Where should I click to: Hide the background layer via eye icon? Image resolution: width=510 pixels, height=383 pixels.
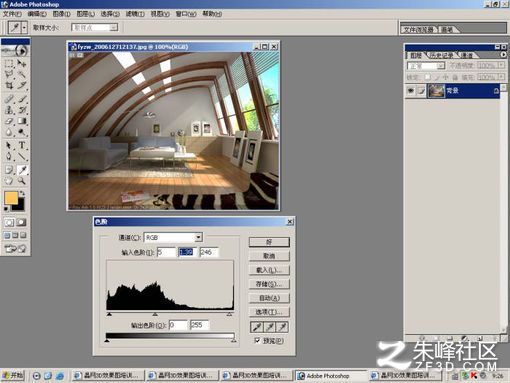[411, 90]
